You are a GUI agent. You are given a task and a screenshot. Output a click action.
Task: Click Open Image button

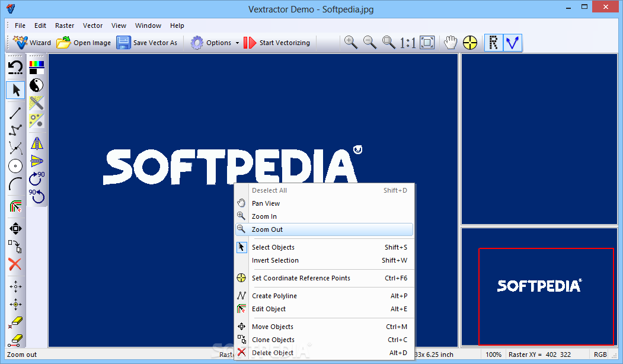(84, 43)
